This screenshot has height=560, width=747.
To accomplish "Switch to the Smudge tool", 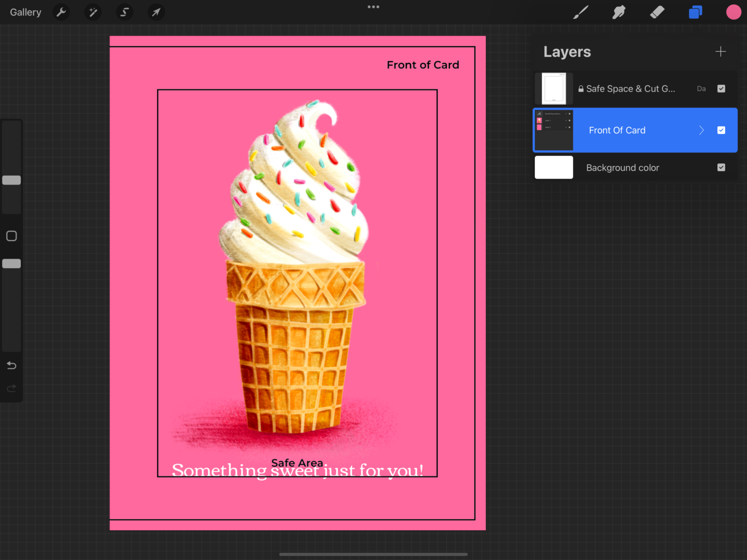I will 619,12.
